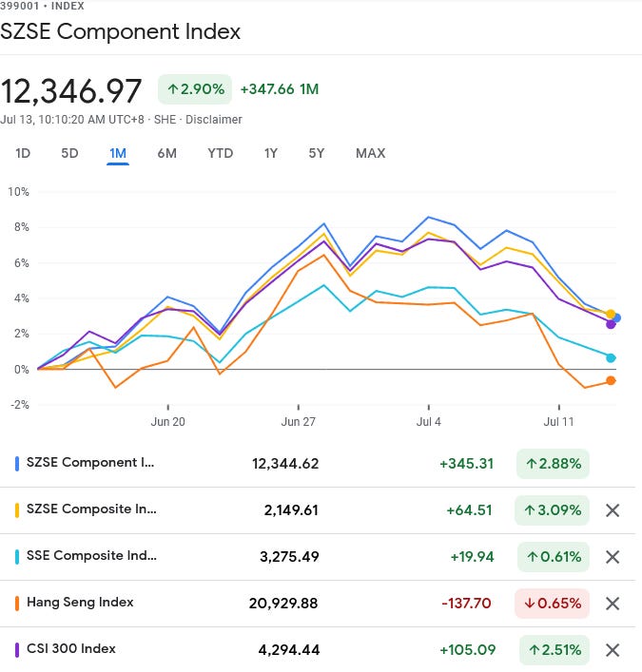Open SZSE Composite Index row
The height and width of the screenshot is (672, 642).
318,510
